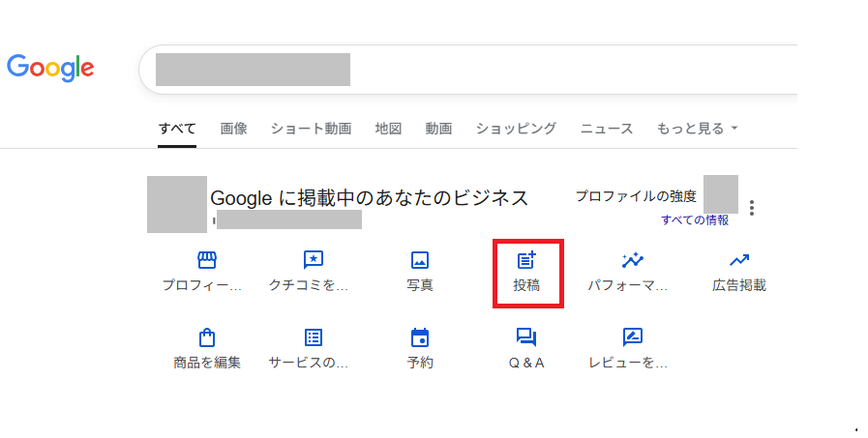This screenshot has height=438, width=868.
Task: Click the 投稿 add post icon
Action: tap(526, 260)
